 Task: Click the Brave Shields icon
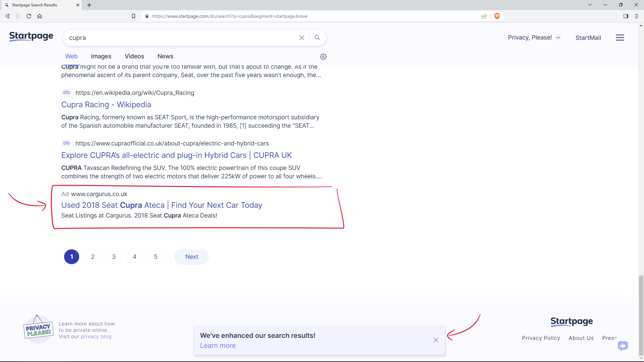497,16
